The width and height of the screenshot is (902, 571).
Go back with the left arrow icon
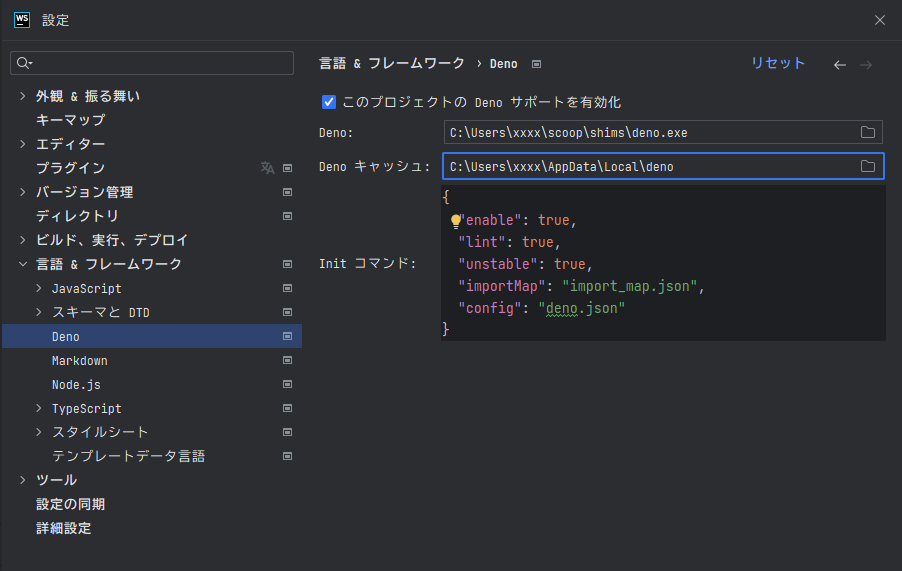(839, 64)
